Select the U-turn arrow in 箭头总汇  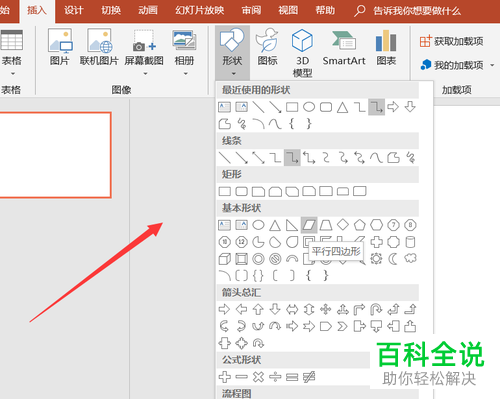point(376,309)
